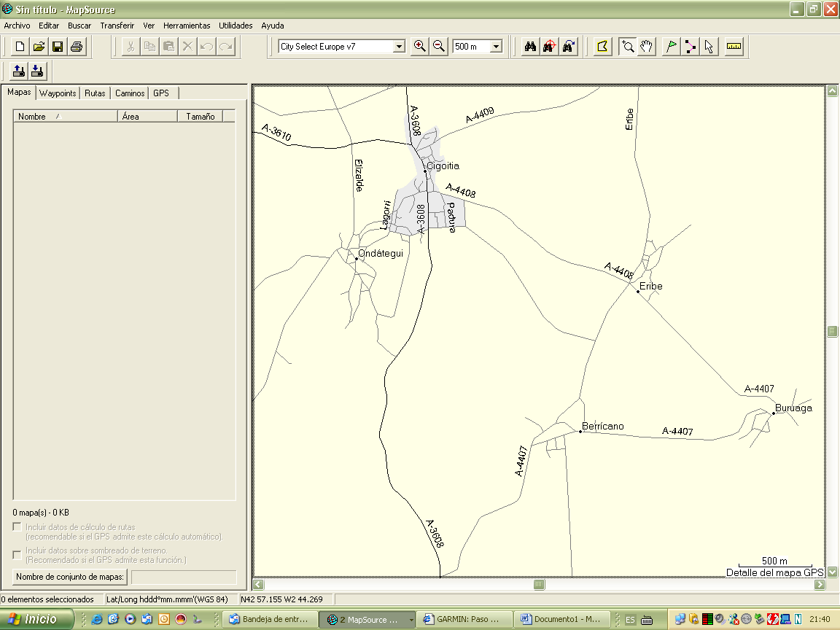
Task: Click the map's vertical scrollbar thumb
Action: pyautogui.click(x=832, y=332)
